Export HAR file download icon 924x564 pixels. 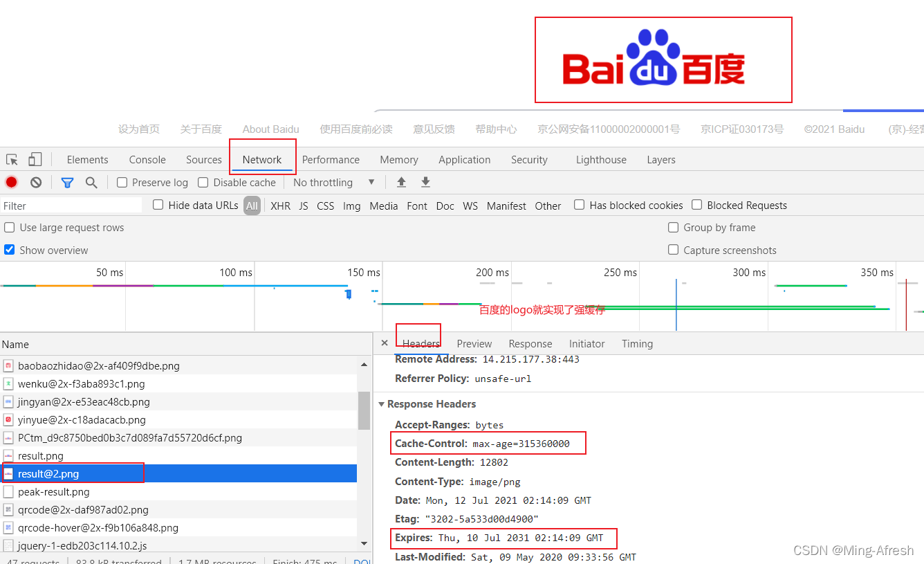coord(425,182)
